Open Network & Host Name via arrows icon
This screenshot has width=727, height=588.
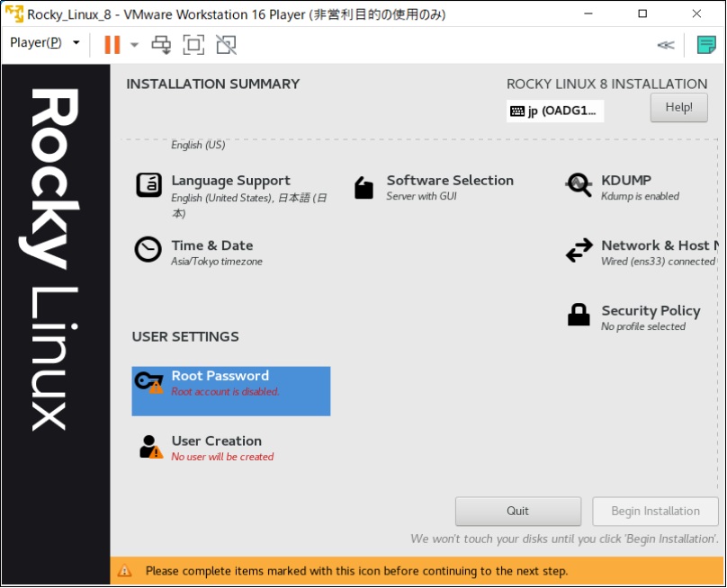579,250
